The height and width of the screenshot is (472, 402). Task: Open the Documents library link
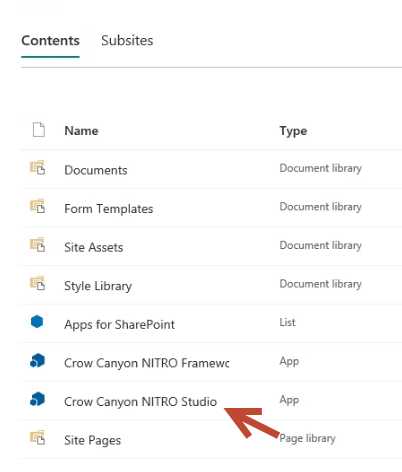[x=96, y=170]
